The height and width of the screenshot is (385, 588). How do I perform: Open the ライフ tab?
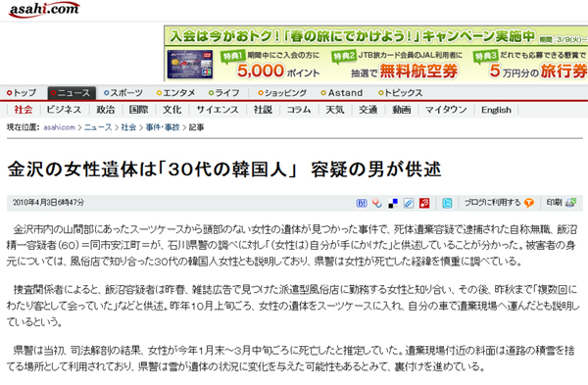[223, 93]
